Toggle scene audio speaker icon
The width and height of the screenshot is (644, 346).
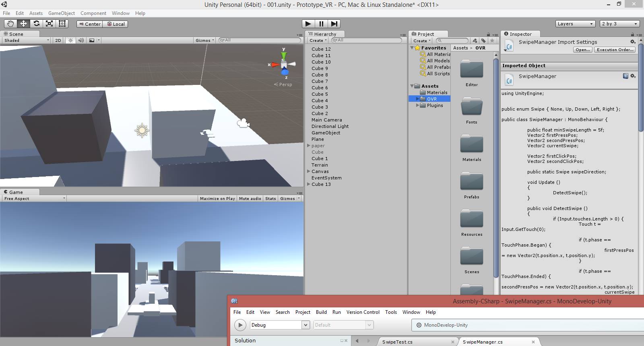tap(81, 40)
